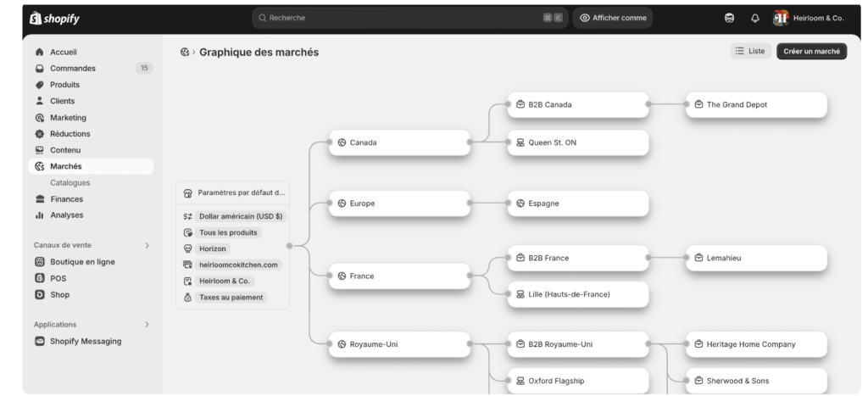868x396 pixels.
Task: Open Catalogues under Marchés
Action: tap(70, 183)
